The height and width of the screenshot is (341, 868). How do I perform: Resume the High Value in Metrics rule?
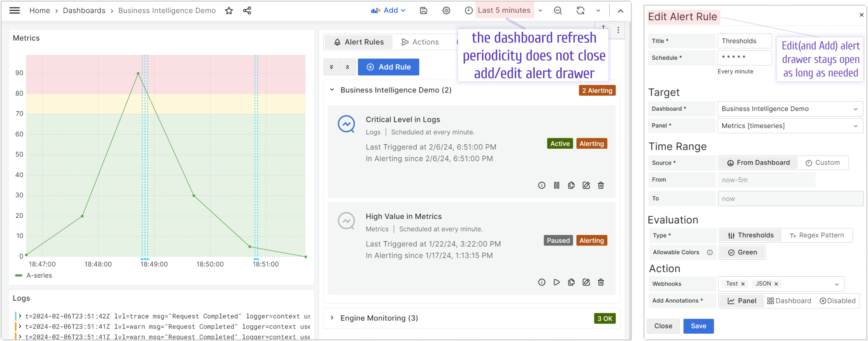[x=556, y=282]
